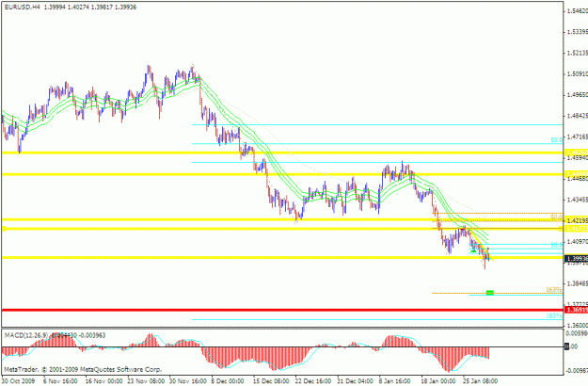
Task: Click the yellow 1.4625 price tag
Action: tap(577, 153)
